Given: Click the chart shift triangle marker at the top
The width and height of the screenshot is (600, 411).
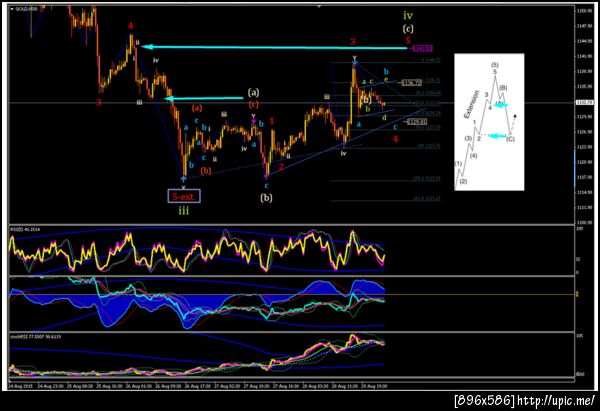Looking at the screenshot, I should [x=319, y=7].
